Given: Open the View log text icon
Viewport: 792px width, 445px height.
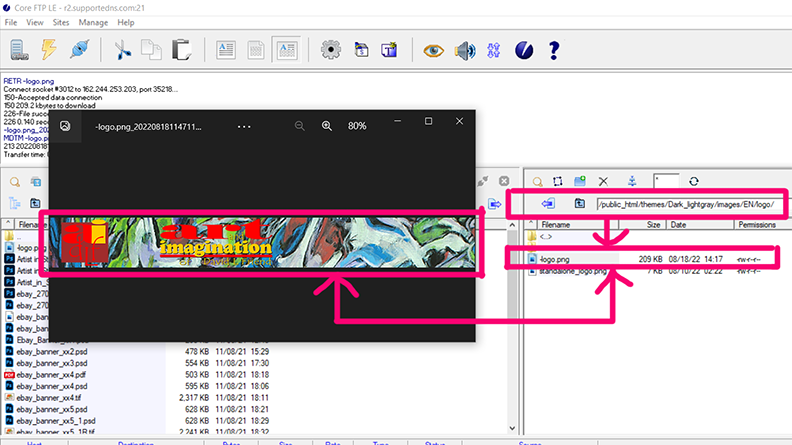Looking at the screenshot, I should [226, 50].
